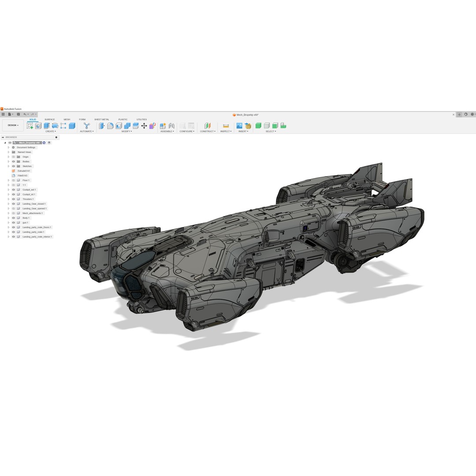Switch to the MESH tab
476x476 pixels.
coord(67,119)
